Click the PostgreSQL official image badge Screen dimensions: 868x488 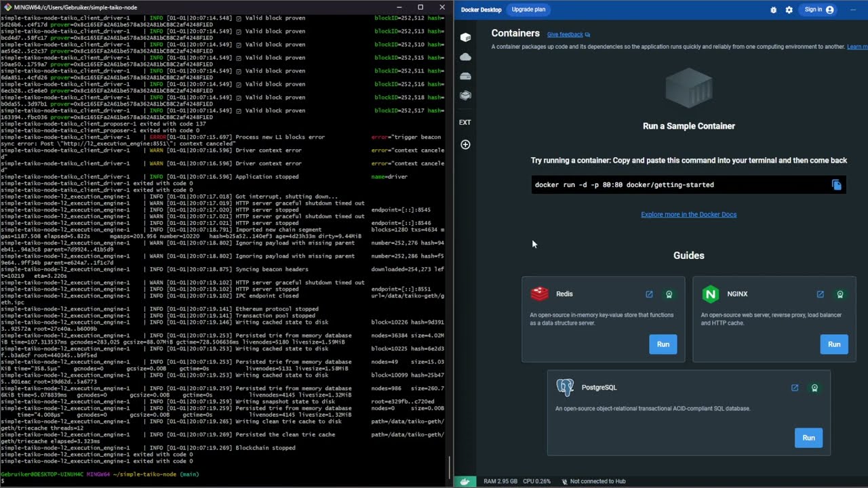[814, 388]
